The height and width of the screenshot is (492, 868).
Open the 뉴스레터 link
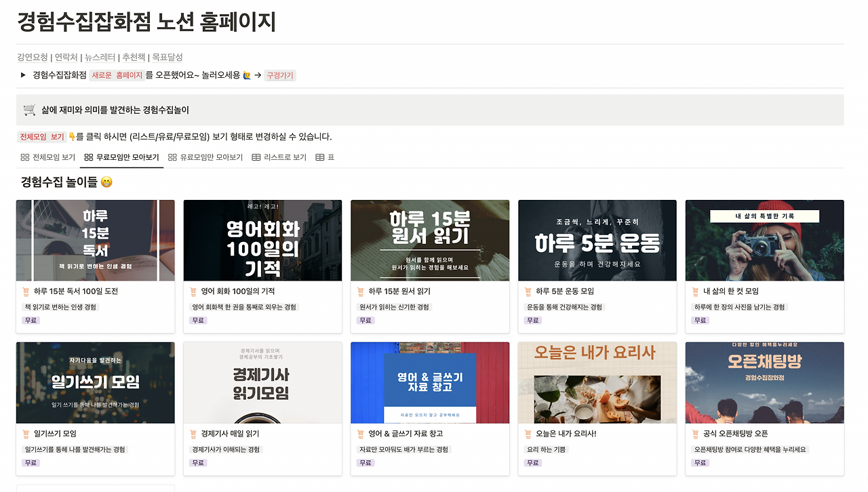(x=100, y=58)
